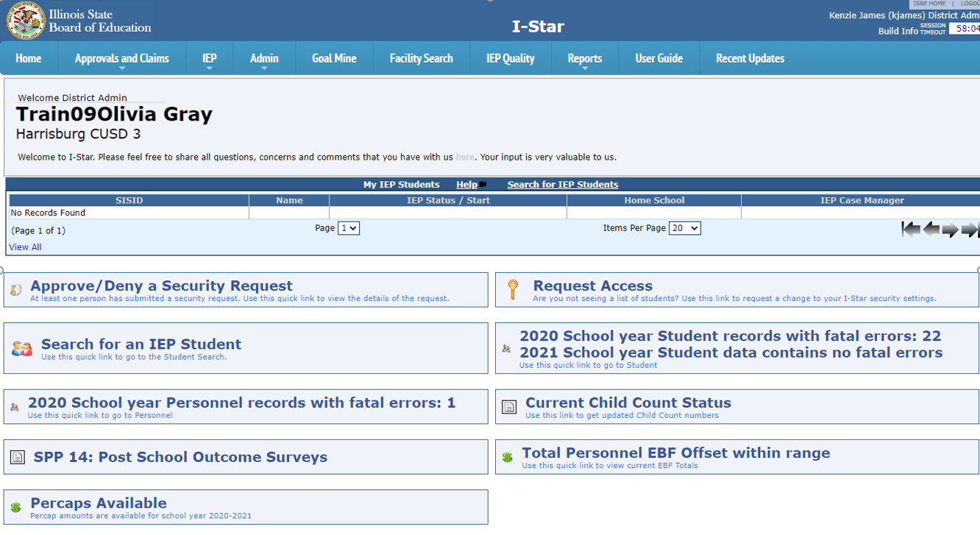Click the No Records Found cell
The image size is (980, 535).
pos(129,213)
